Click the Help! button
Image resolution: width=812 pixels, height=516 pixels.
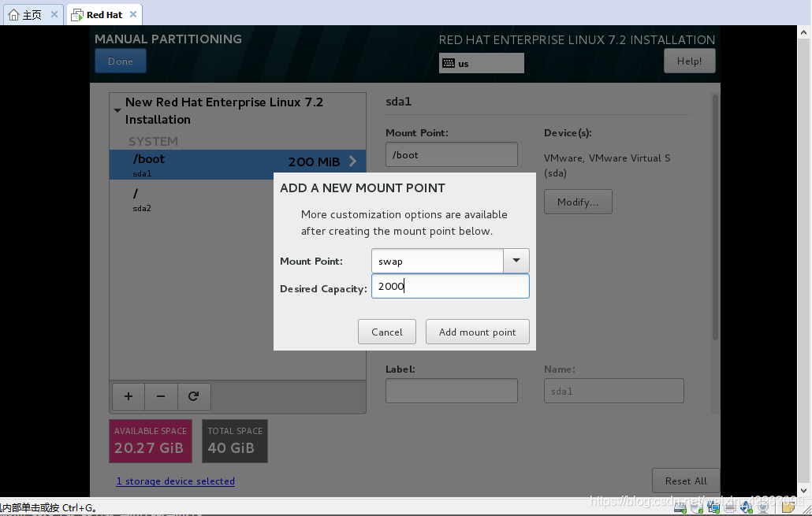[x=689, y=61]
